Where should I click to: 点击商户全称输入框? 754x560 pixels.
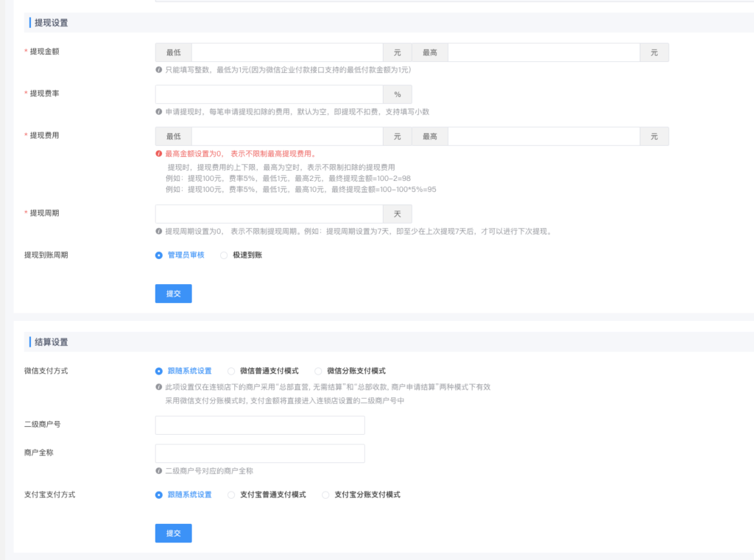tap(259, 453)
